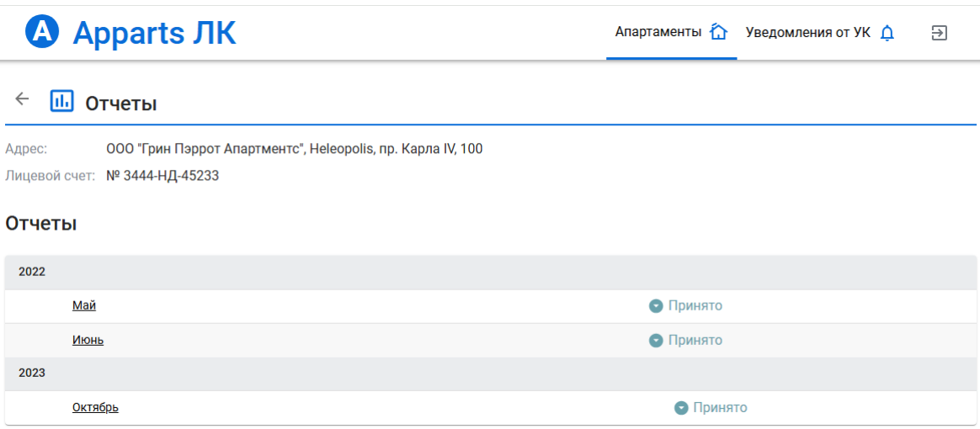Click the bar chart icon beside Отчеты title
This screenshot has width=980, height=429.
[x=62, y=101]
